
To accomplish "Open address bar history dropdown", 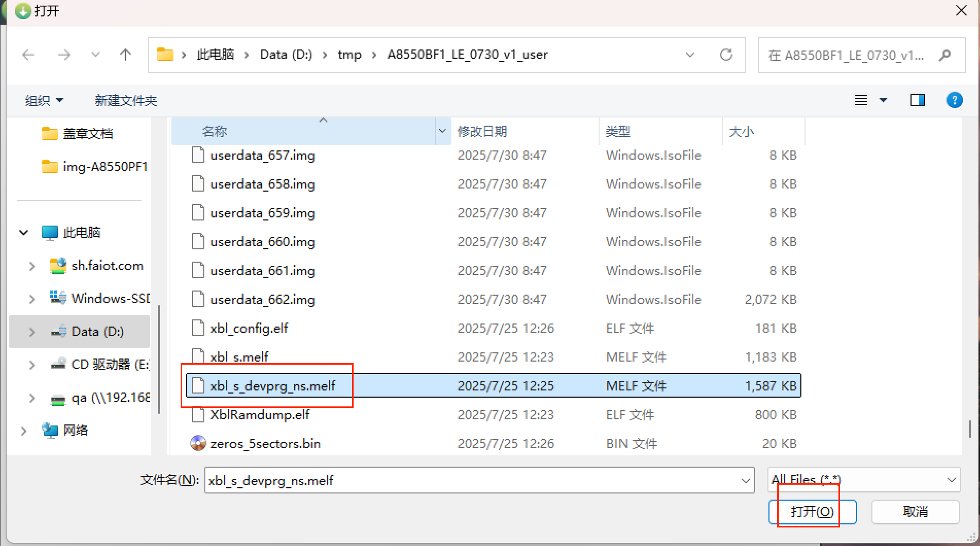I will tap(690, 55).
